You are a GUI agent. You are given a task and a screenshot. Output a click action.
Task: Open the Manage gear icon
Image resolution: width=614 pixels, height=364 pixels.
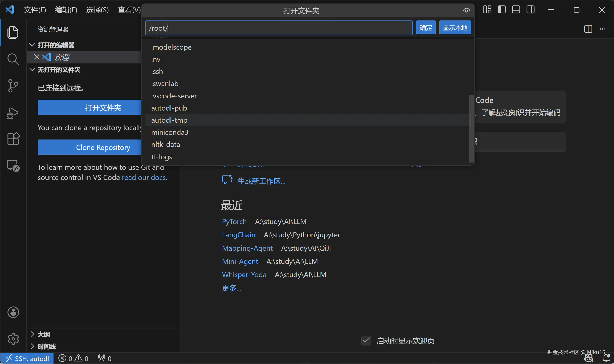[x=13, y=339]
